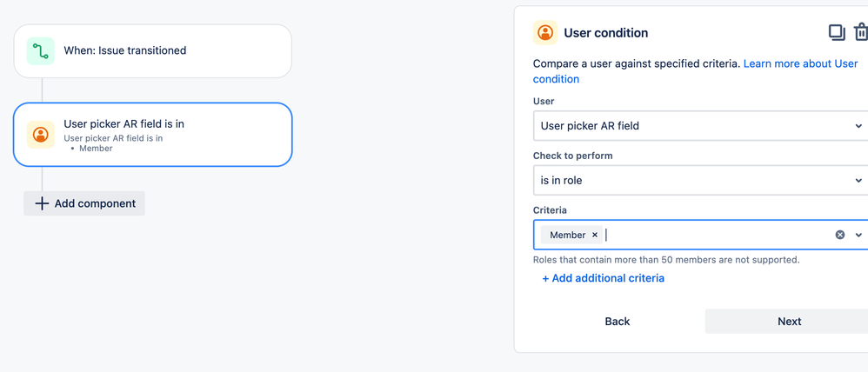
Task: Clear all criteria with the circled X icon
Action: click(840, 235)
